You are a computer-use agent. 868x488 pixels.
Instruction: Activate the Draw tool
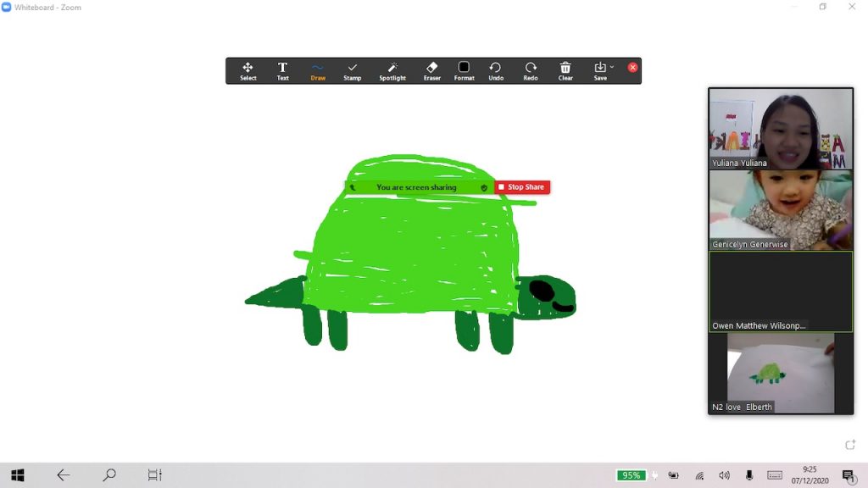318,70
